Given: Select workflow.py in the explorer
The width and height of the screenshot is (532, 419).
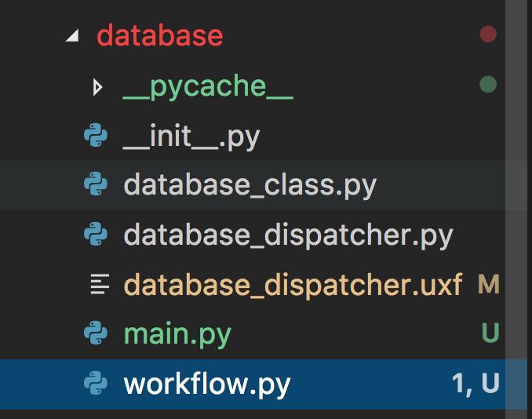Looking at the screenshot, I should pyautogui.click(x=207, y=384).
